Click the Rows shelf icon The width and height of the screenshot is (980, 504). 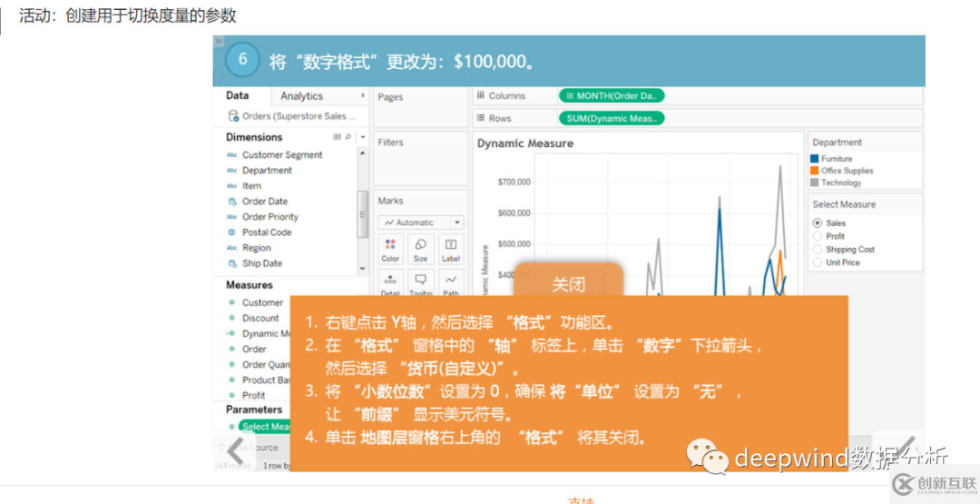point(481,118)
